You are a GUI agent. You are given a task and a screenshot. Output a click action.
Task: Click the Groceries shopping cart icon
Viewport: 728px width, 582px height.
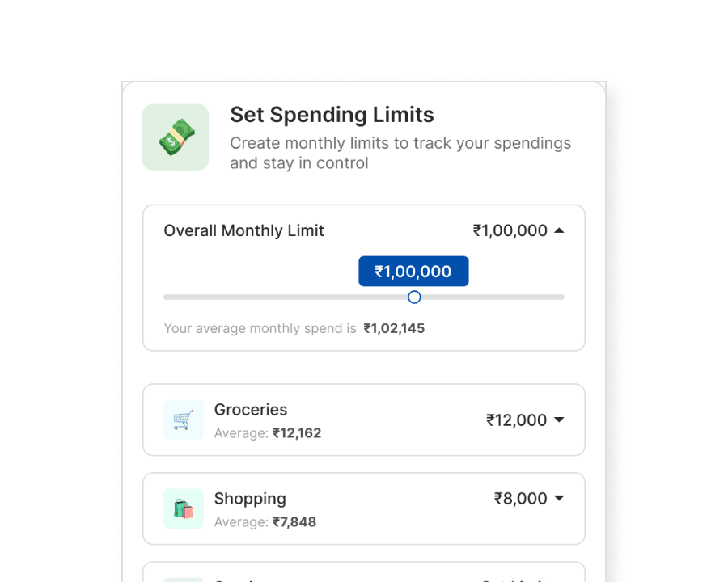pyautogui.click(x=183, y=420)
